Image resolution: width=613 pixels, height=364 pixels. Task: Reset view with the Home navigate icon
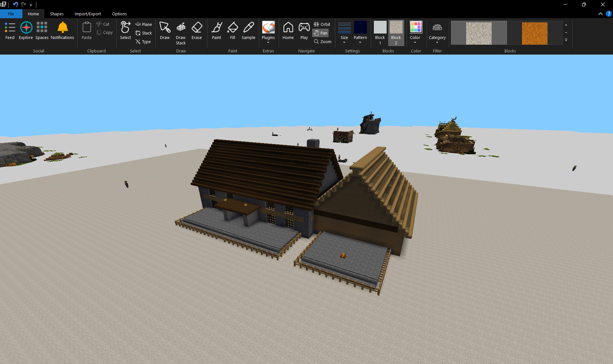[x=288, y=31]
